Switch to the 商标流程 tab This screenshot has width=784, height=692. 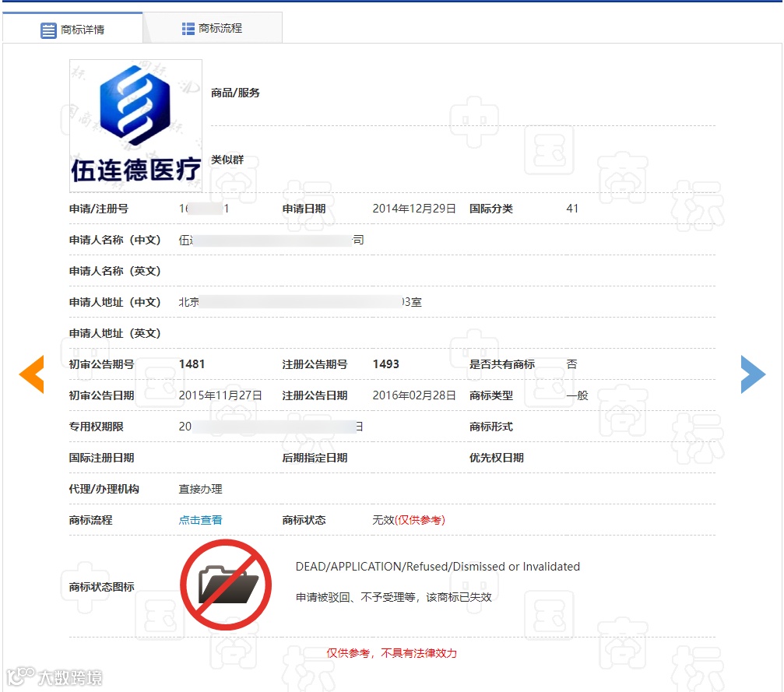tap(213, 29)
